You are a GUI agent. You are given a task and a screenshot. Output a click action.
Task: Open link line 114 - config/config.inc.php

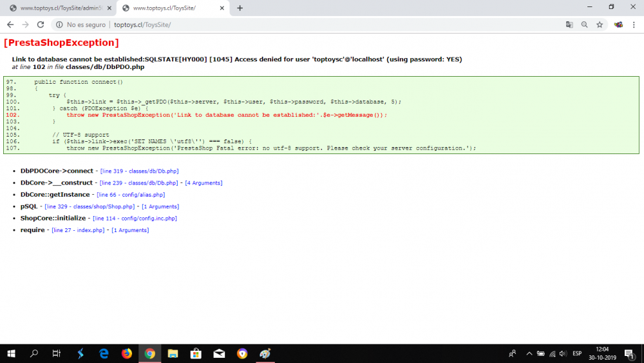click(135, 219)
